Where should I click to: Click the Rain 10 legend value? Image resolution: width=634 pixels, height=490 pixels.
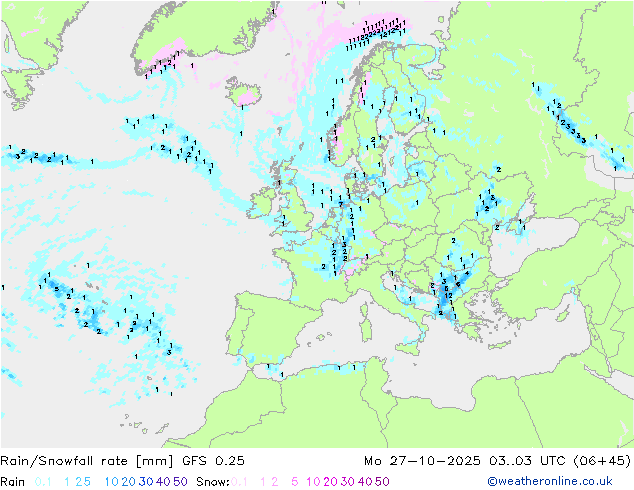point(111,482)
